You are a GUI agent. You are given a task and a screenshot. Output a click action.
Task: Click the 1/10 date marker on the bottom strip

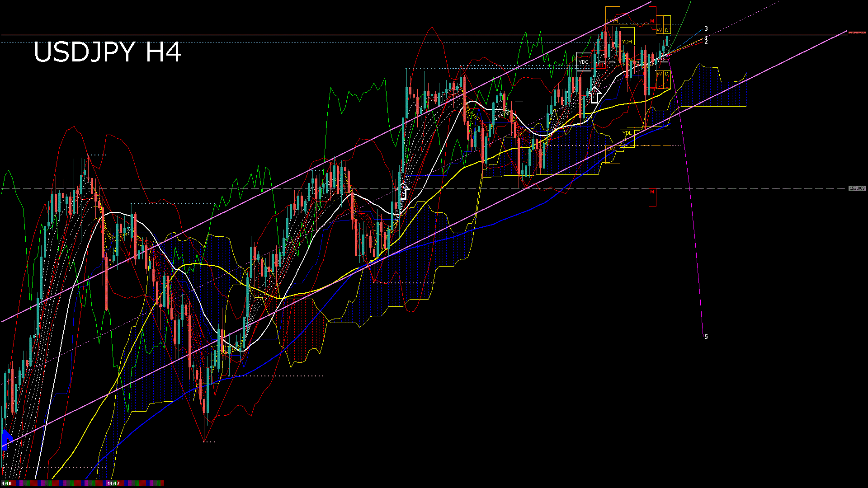tap(7, 483)
